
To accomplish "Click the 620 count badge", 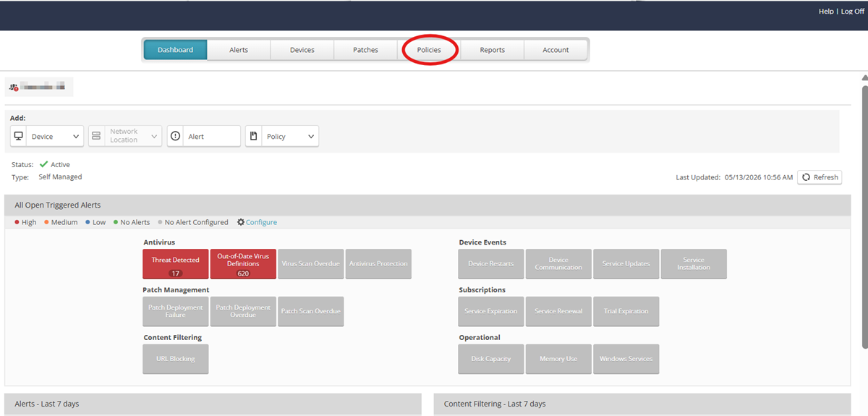I will pos(243,273).
